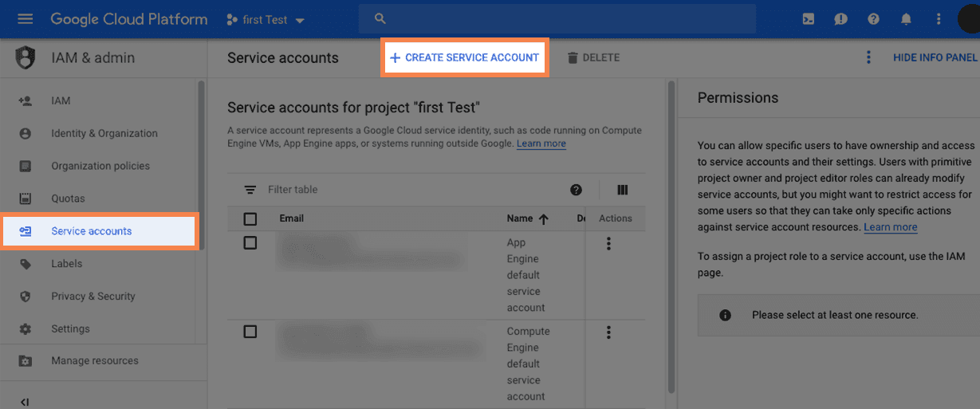Open actions menu for App Engine account
This screenshot has height=409, width=980.
608,244
